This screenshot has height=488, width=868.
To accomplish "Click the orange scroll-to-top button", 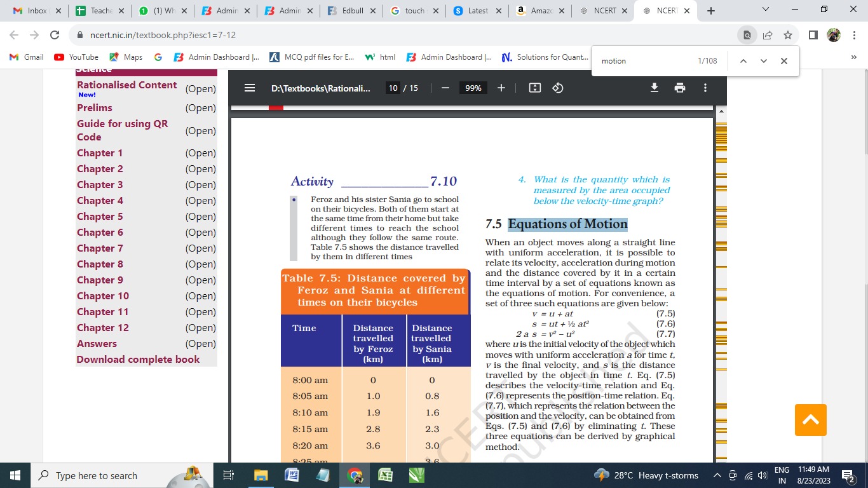I will (811, 420).
